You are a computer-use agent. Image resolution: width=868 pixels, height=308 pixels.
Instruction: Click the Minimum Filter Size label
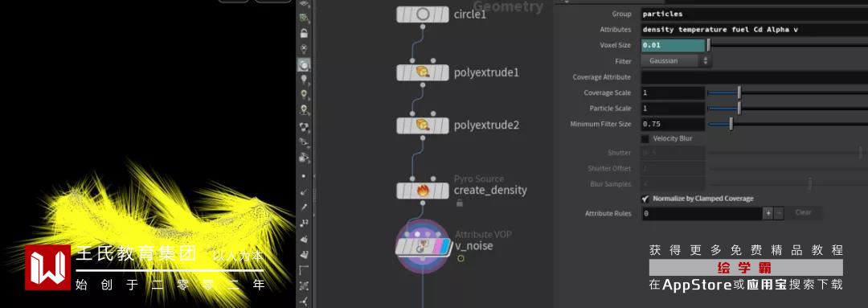(600, 124)
